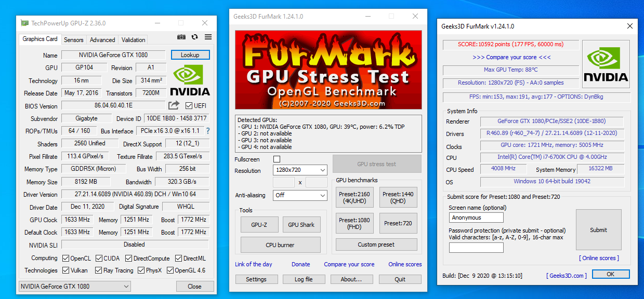Toggle the UEFI checkbox

(x=189, y=105)
